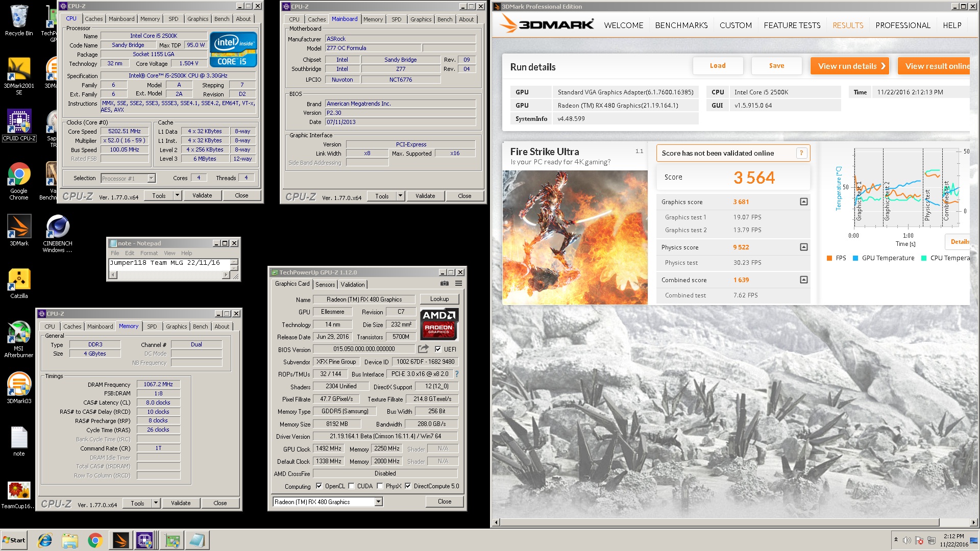
Task: Toggle the UEFI checkbox in GPU-Z
Action: coord(438,349)
